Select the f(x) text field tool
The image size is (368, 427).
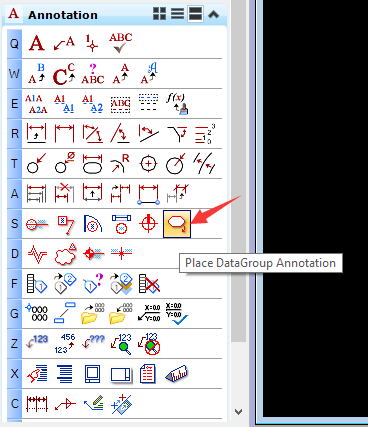(x=177, y=104)
